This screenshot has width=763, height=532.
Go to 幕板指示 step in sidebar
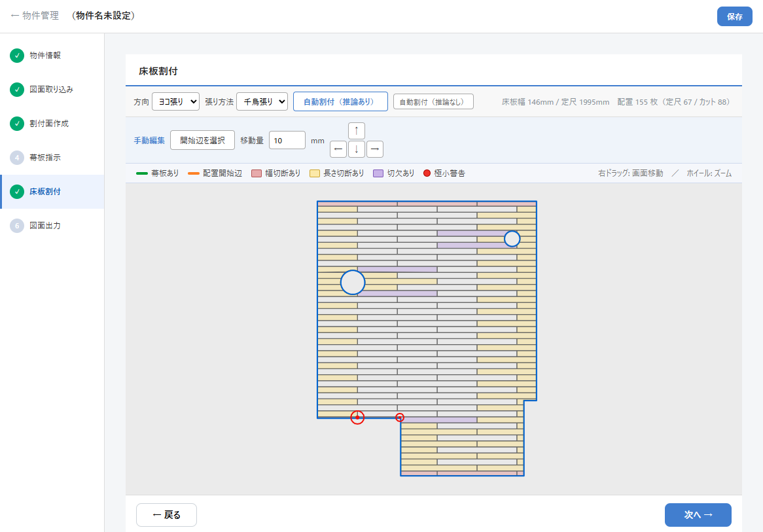52,158
